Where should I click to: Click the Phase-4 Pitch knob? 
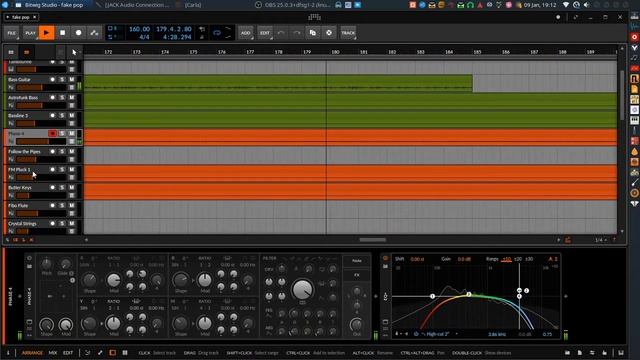tap(47, 264)
